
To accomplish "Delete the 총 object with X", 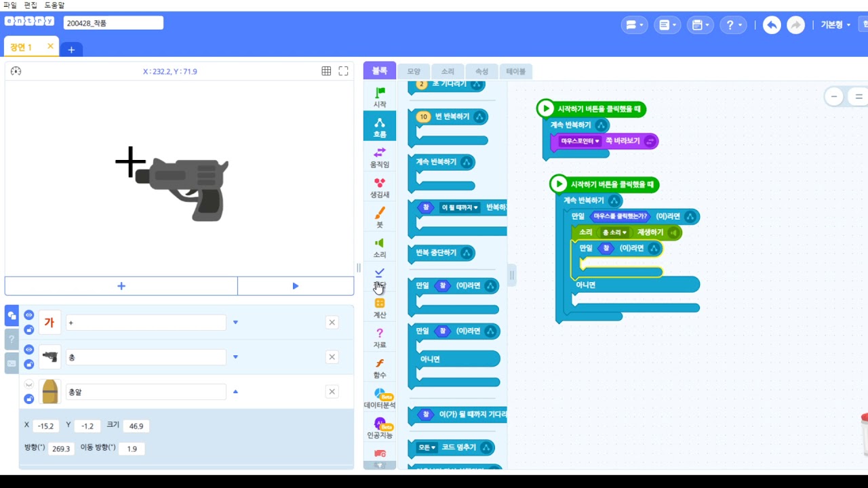I will [332, 357].
